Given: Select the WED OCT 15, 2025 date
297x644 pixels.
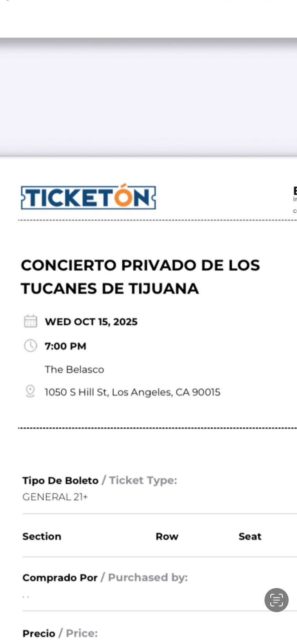Looking at the screenshot, I should point(91,322).
